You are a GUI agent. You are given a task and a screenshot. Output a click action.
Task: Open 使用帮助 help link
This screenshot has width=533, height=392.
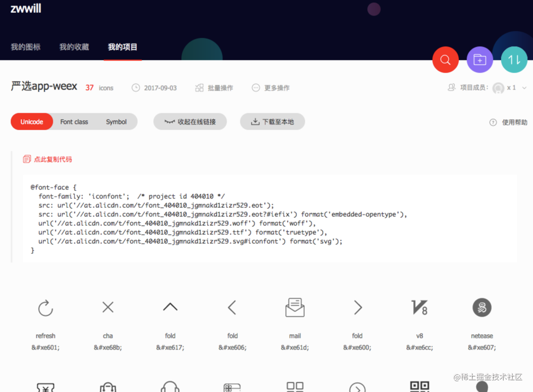(515, 122)
